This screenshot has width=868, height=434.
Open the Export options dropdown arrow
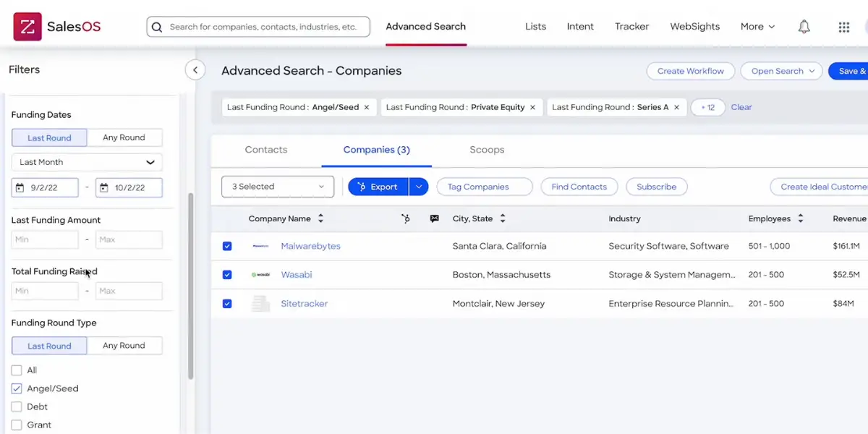pos(419,187)
